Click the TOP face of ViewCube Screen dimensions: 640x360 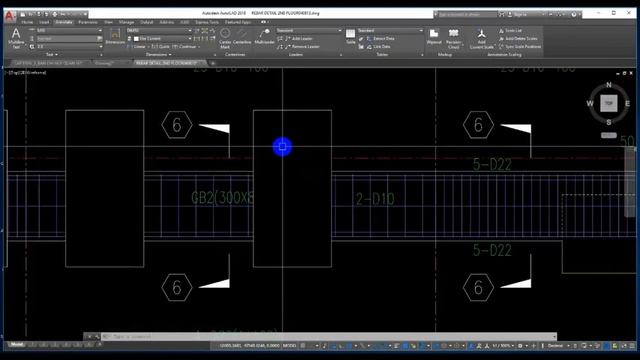click(609, 103)
